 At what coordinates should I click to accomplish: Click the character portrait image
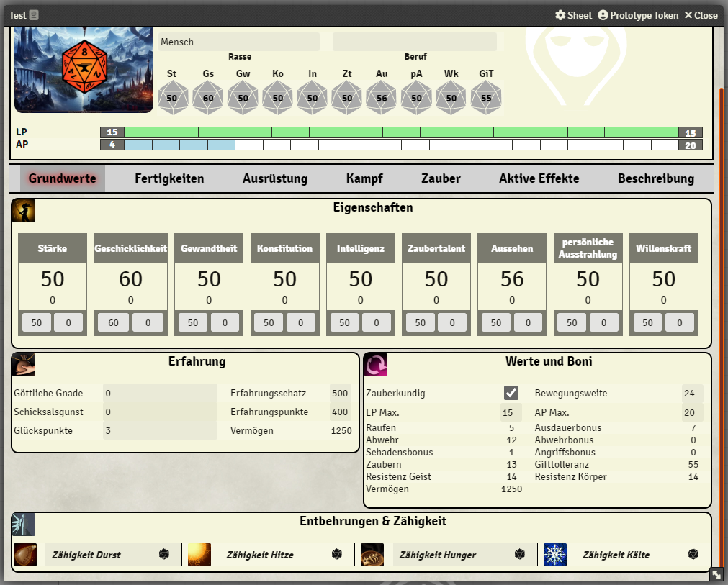point(84,70)
